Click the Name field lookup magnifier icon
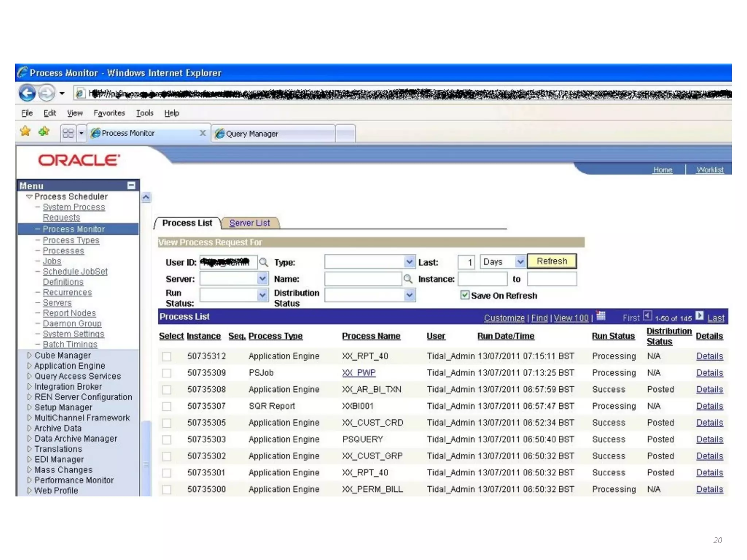747x560 pixels. point(408,279)
